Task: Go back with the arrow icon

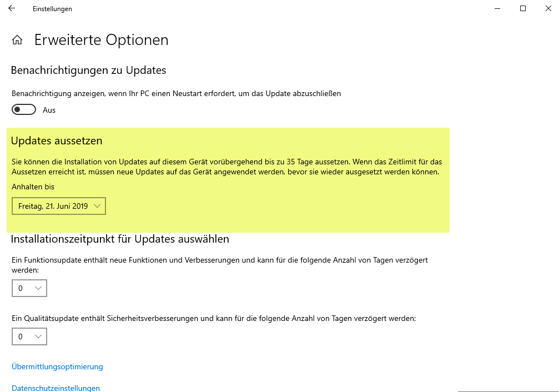Action: (x=12, y=8)
